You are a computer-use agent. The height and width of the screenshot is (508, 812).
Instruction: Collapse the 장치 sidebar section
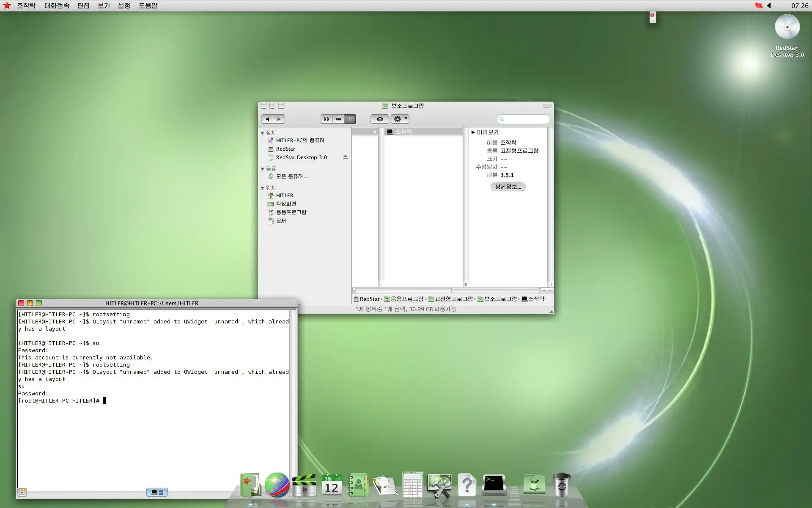(262, 133)
